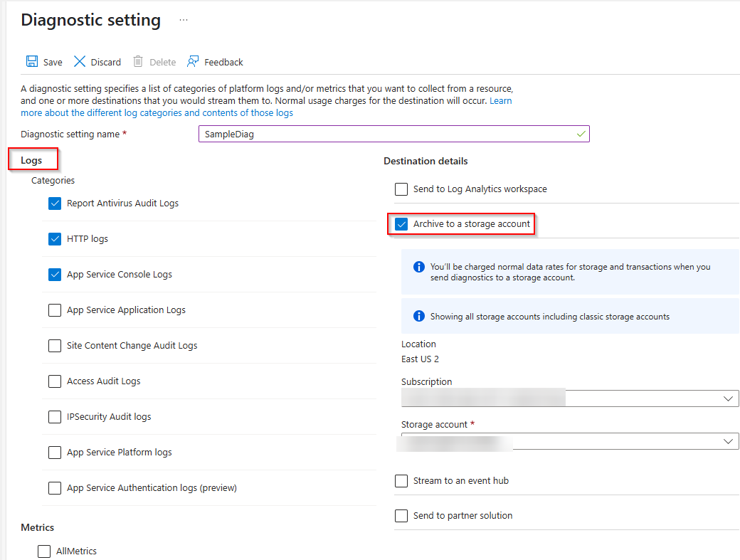The height and width of the screenshot is (560, 740).
Task: Click the Delete trash icon
Action: (137, 61)
